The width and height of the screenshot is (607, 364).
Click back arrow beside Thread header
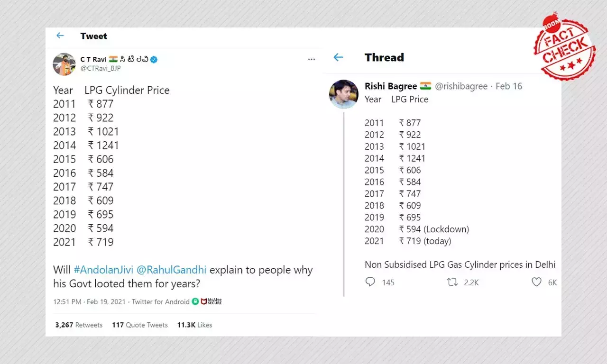point(338,57)
